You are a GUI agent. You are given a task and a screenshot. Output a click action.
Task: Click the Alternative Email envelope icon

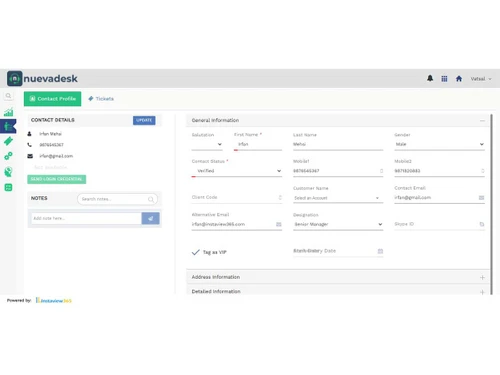[279, 224]
